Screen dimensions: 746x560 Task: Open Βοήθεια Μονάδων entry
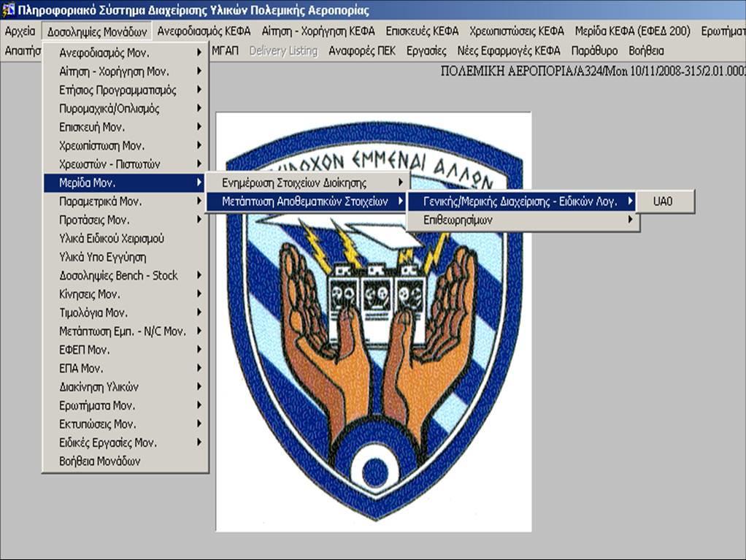[x=125, y=461]
